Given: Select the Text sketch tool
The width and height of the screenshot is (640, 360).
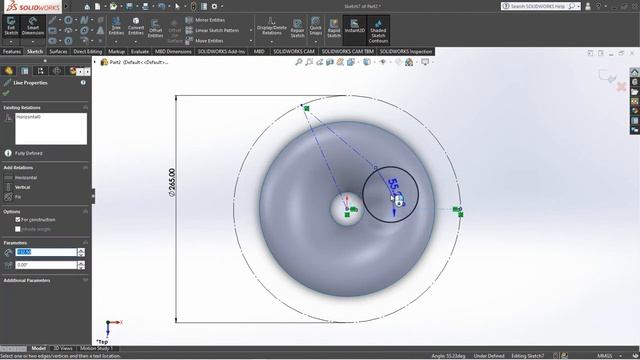Looking at the screenshot, I should (x=100, y=31).
